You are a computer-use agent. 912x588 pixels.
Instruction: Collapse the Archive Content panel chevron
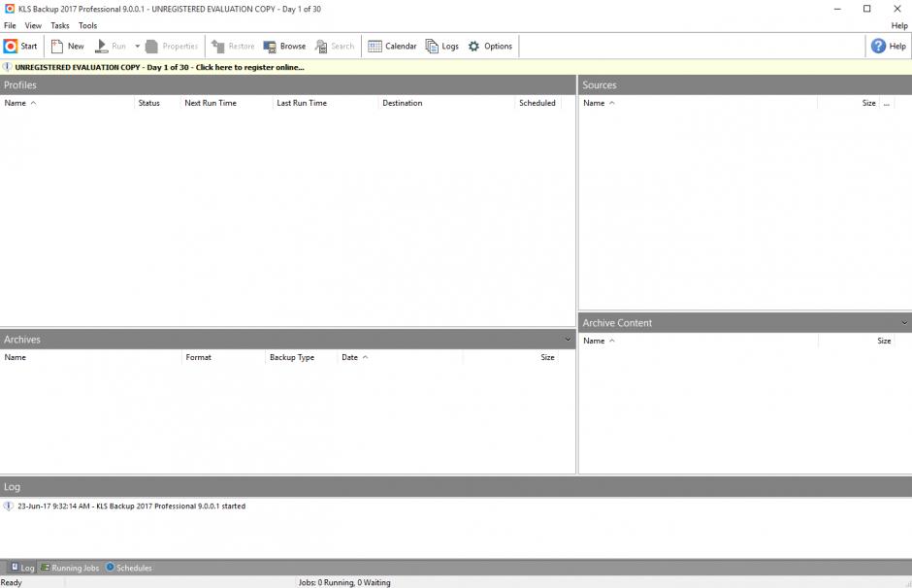coord(904,322)
